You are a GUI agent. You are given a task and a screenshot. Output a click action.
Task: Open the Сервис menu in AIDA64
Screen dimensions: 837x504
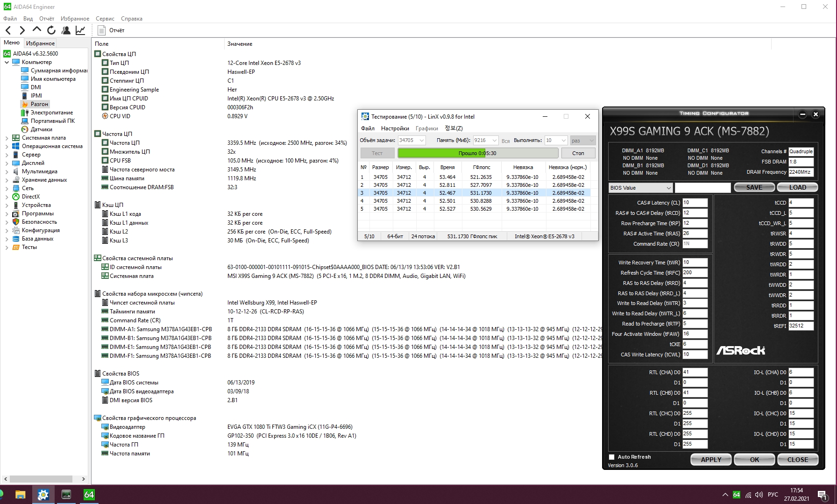[105, 19]
